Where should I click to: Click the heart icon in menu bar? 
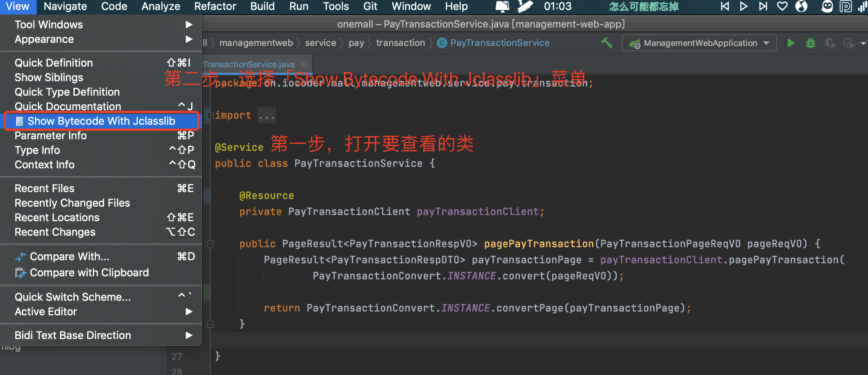point(782,7)
